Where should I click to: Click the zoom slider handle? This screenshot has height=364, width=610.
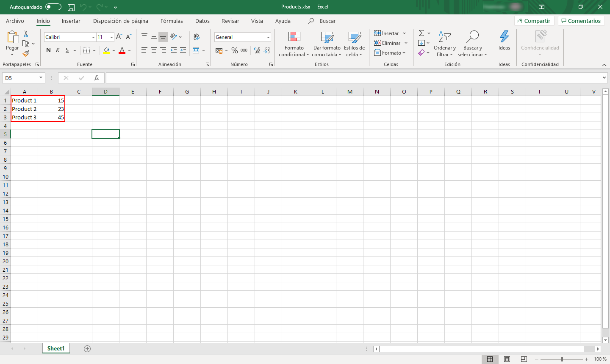click(x=562, y=359)
